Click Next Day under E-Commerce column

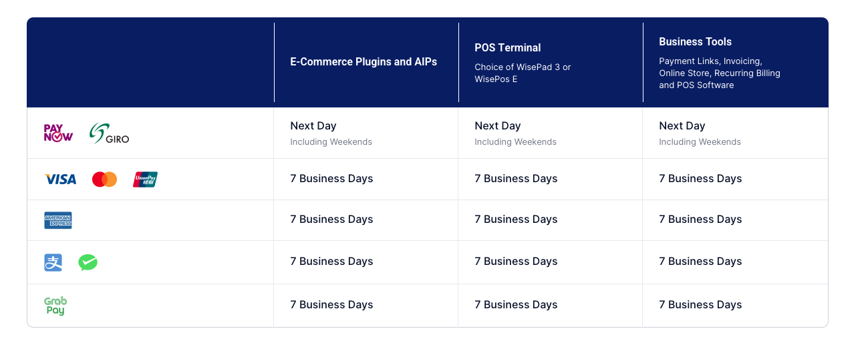[x=313, y=125]
